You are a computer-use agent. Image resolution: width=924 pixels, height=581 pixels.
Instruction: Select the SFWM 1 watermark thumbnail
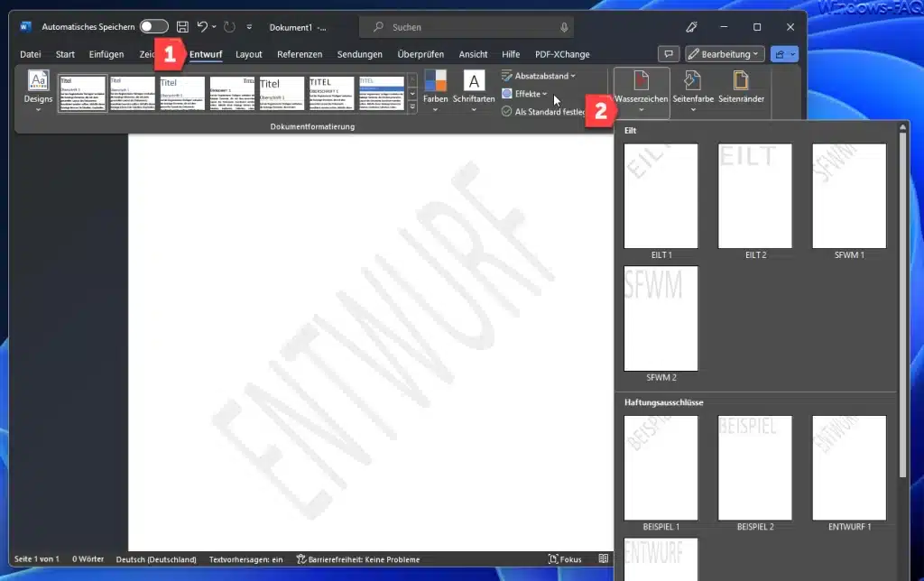pos(849,196)
